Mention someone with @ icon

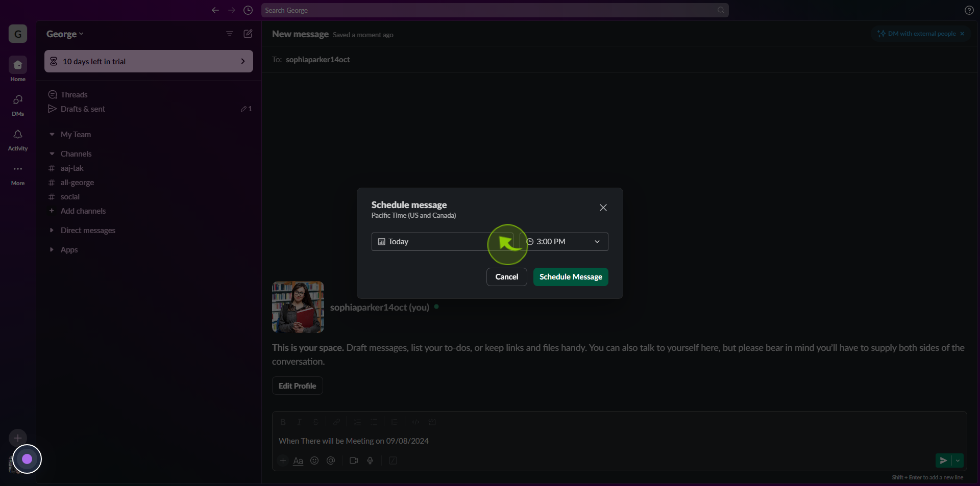pyautogui.click(x=331, y=461)
